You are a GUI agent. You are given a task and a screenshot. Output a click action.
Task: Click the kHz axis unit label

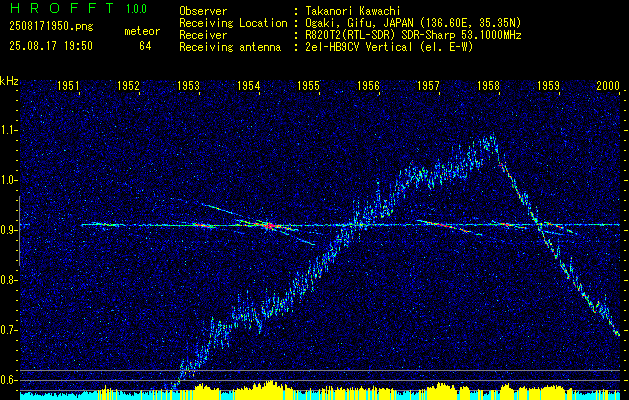[x=9, y=81]
